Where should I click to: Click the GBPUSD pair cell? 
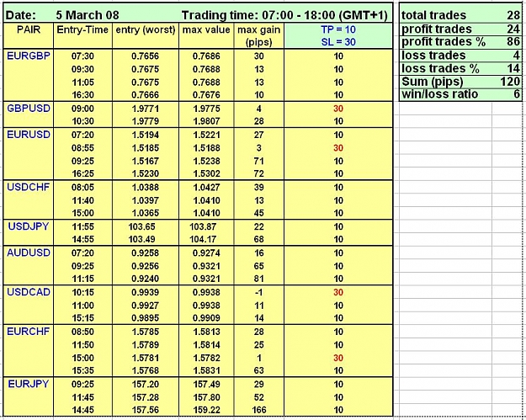coord(29,109)
